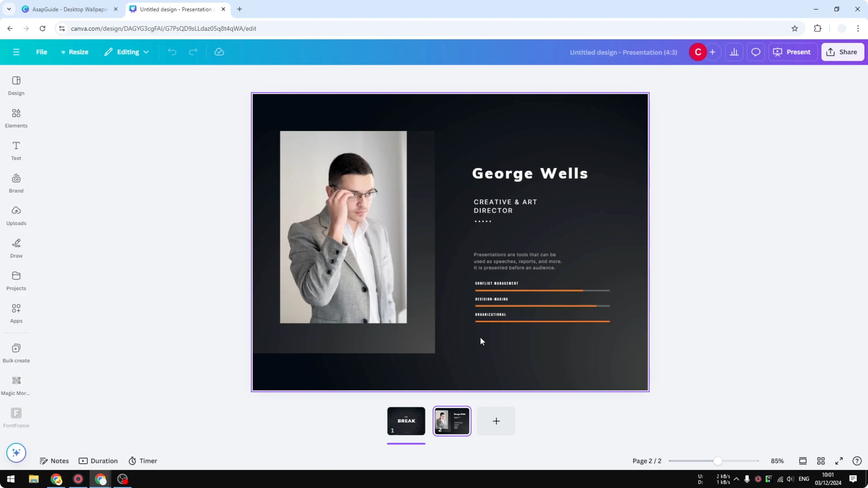This screenshot has height=488, width=868.
Task: Open the Uploads panel
Action: tap(16, 215)
